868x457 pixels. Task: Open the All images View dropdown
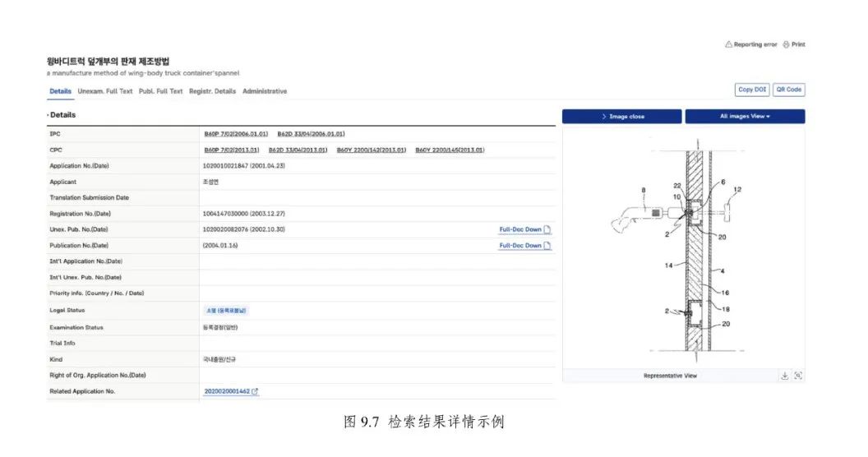click(745, 117)
